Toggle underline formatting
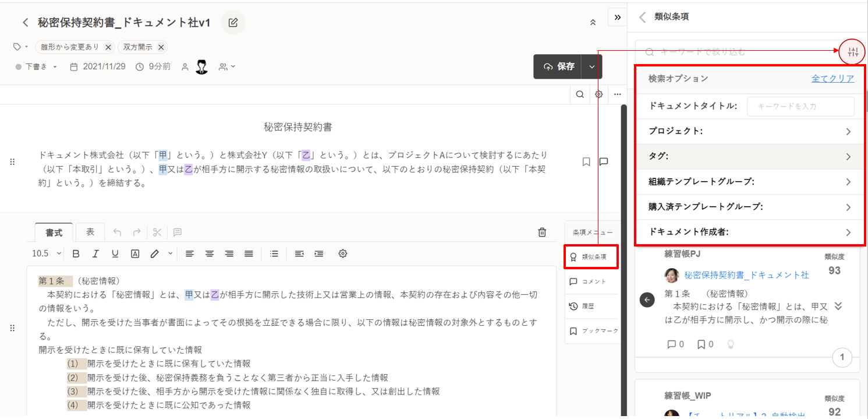The height and width of the screenshot is (419, 868). pos(115,253)
